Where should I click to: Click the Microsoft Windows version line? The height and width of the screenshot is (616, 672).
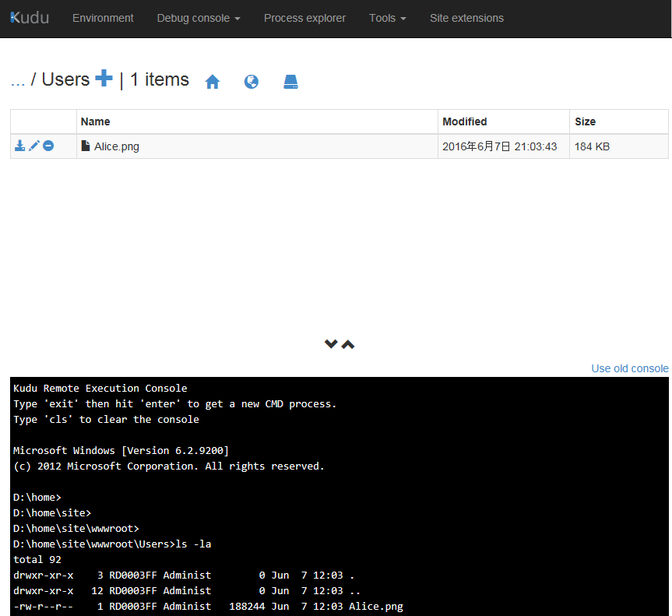[x=121, y=451]
